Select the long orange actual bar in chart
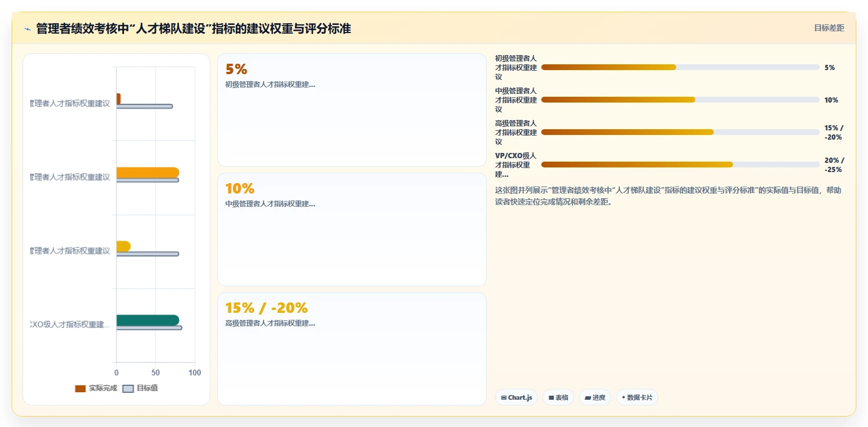The height and width of the screenshot is (427, 868). [148, 173]
